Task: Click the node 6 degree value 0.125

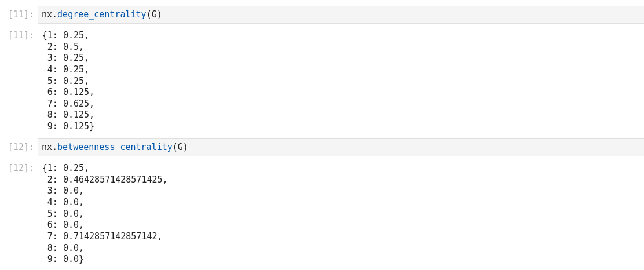Action: (78, 92)
